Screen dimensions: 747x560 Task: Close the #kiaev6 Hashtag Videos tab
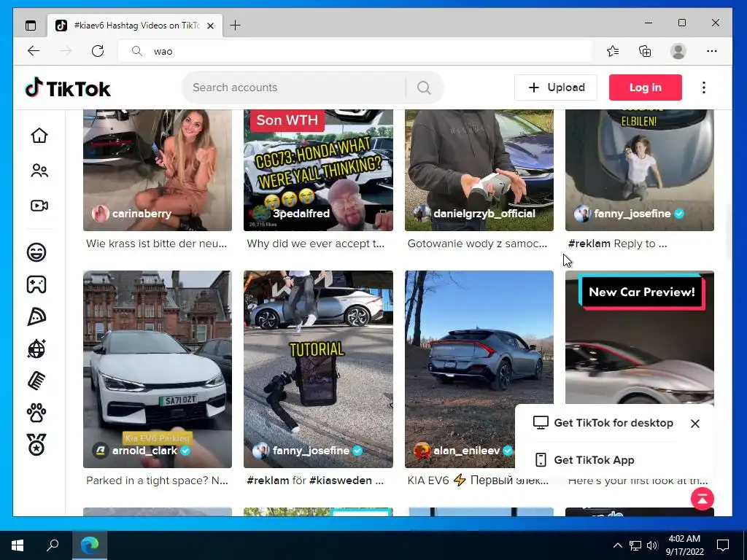click(210, 26)
